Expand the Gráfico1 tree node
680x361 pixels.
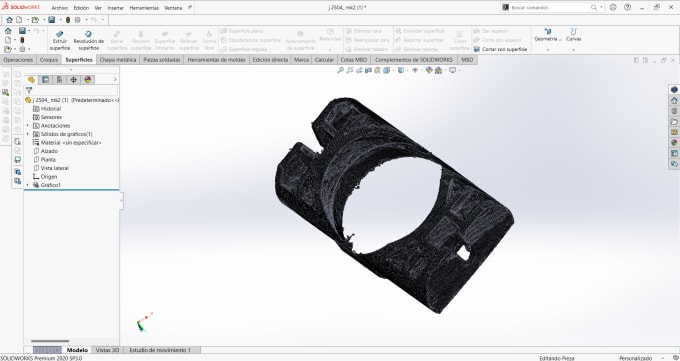pos(28,185)
